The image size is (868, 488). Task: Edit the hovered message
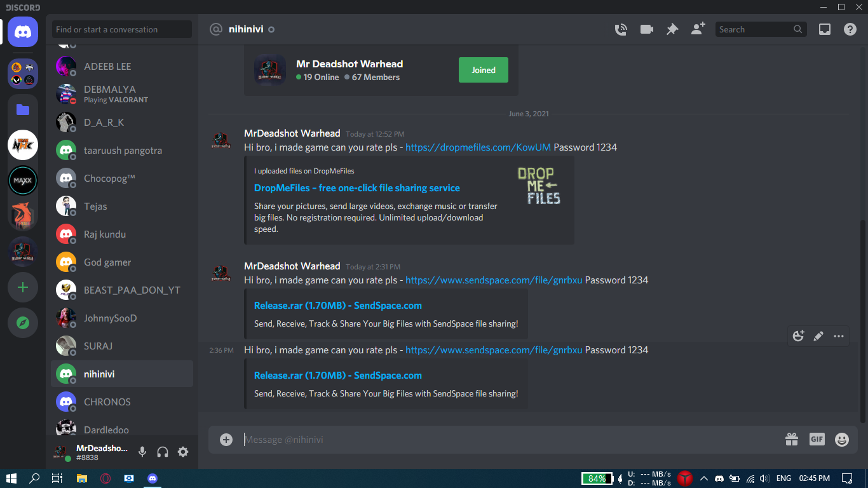(818, 336)
